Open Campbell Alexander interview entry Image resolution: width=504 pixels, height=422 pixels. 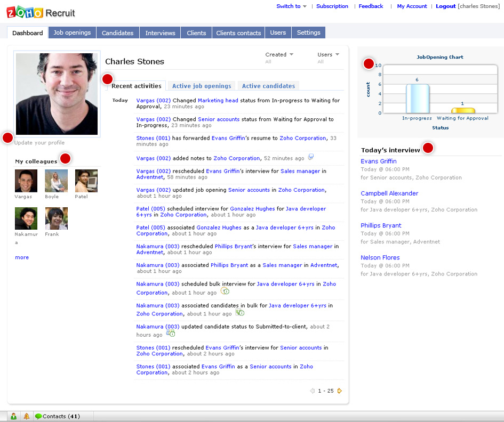tap(389, 193)
